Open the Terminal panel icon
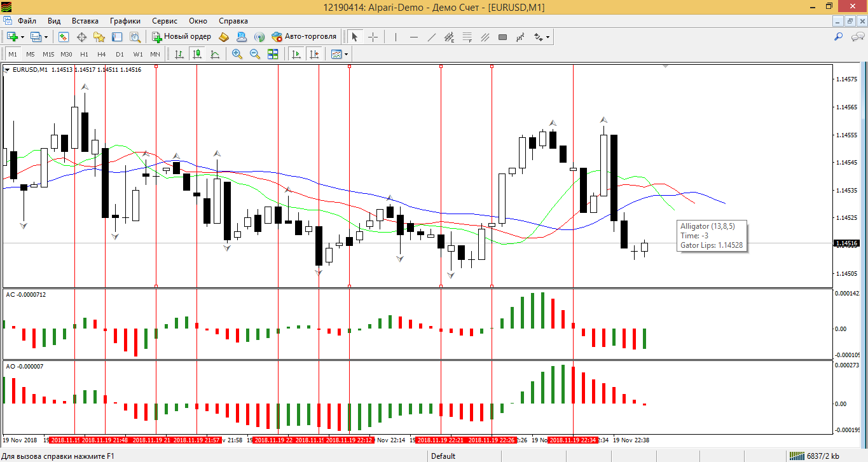 coord(117,37)
